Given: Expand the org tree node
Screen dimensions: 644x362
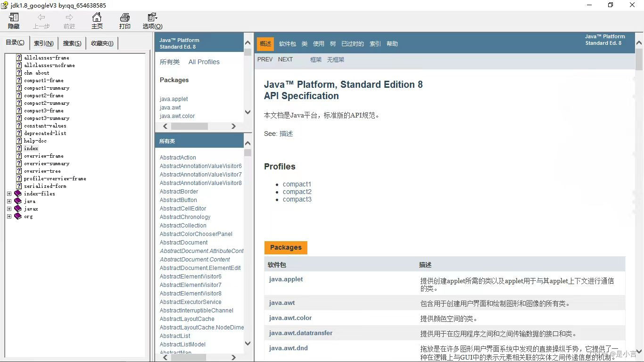Looking at the screenshot, I should coord(9,216).
